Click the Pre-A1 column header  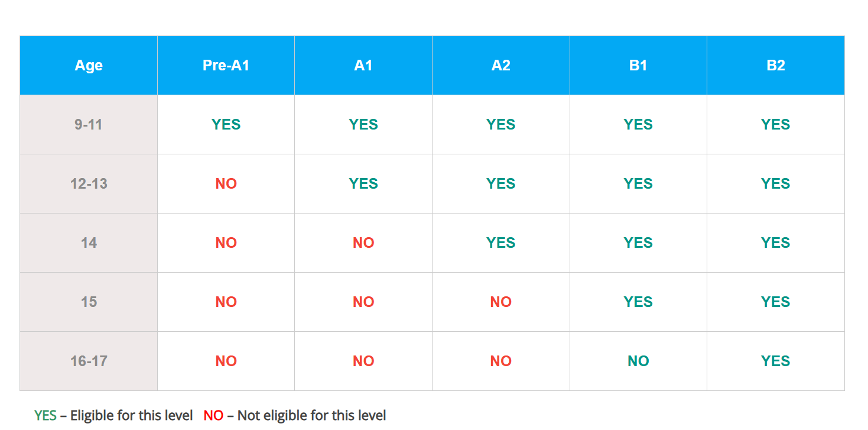click(226, 65)
